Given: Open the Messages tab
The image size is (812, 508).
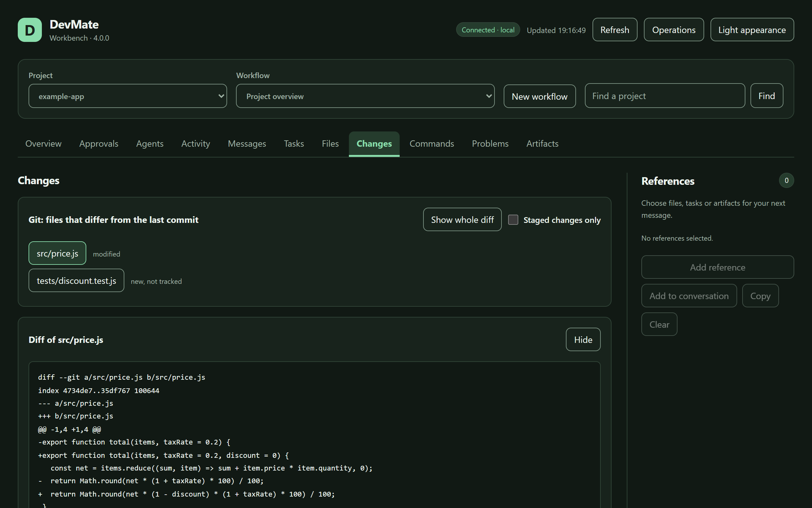Looking at the screenshot, I should click(247, 144).
